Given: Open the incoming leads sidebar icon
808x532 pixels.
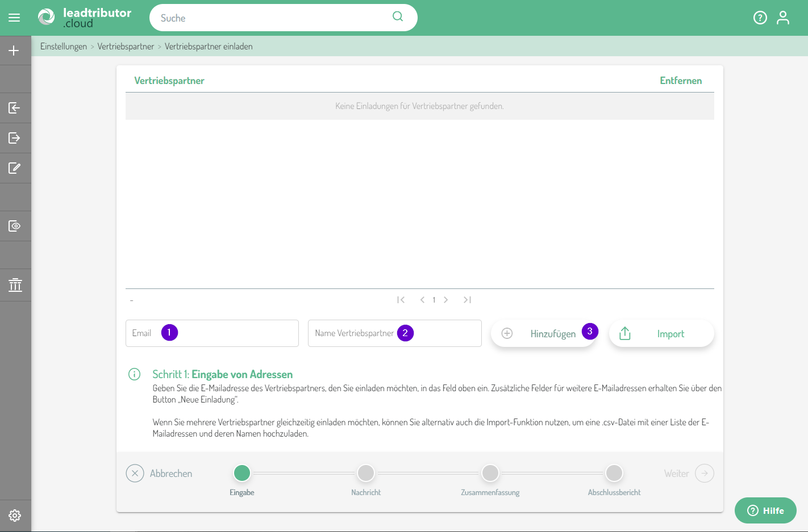Looking at the screenshot, I should tap(14, 108).
